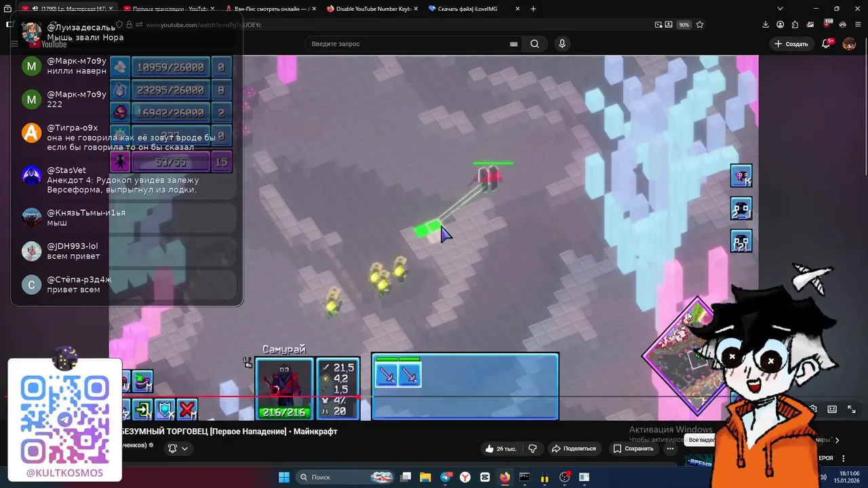The width and height of the screenshot is (868, 488).
Task: Click the @Тигра-о9х chat message
Action: pos(126,137)
